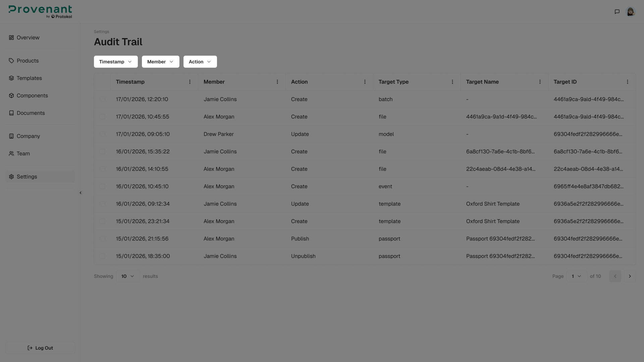Select the checkbox for the batch Create row
The height and width of the screenshot is (362, 644).
102,99
